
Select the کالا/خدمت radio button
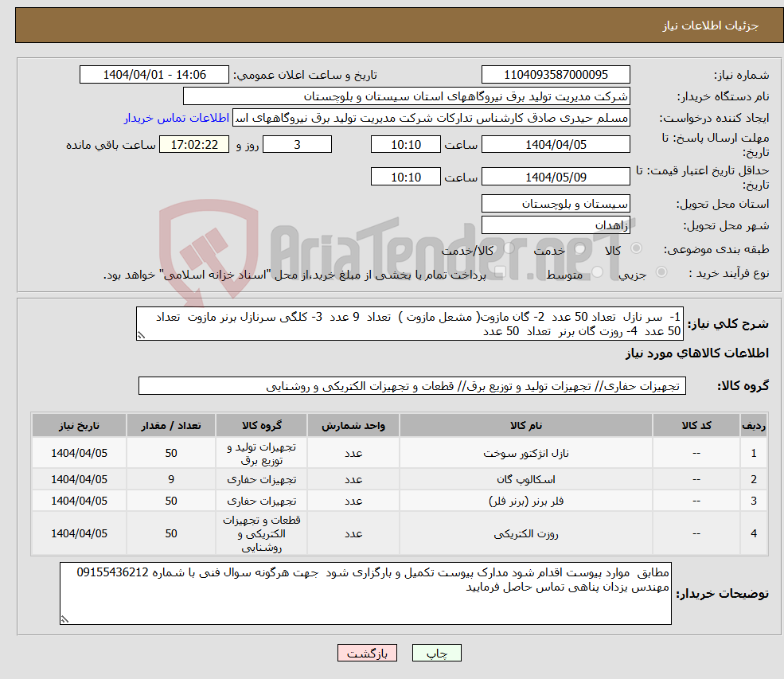[509, 248]
